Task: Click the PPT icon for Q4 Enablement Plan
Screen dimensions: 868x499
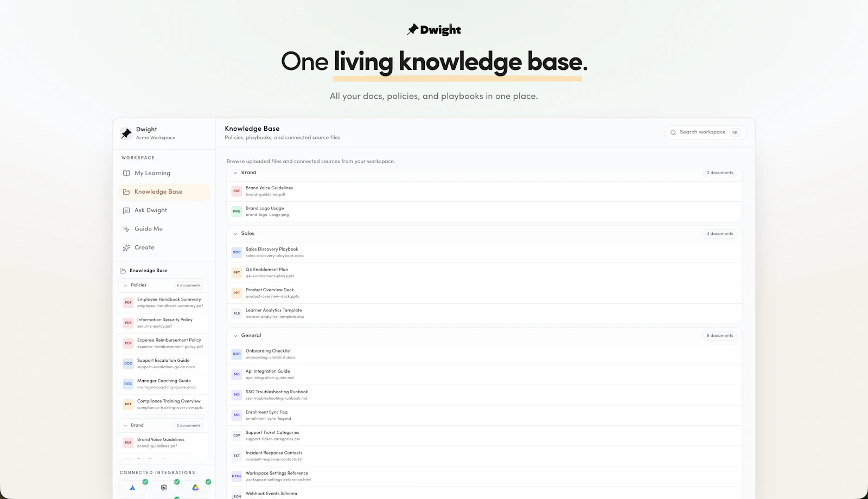Action: 237,273
